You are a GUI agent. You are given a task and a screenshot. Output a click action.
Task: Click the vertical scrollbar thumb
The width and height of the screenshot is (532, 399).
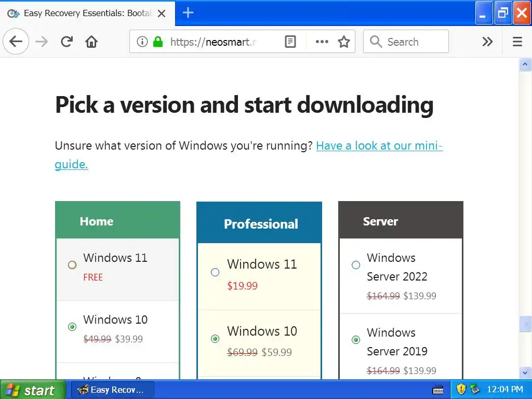525,324
